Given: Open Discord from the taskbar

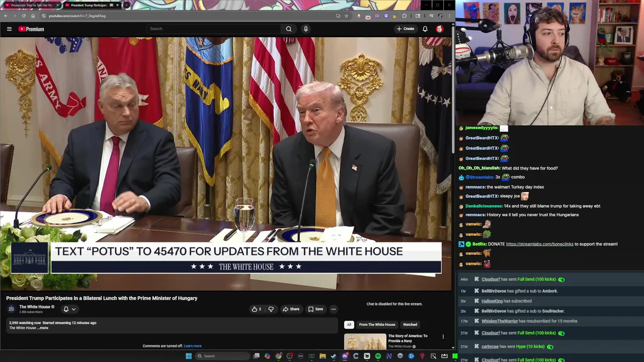Looking at the screenshot, I should 345,356.
